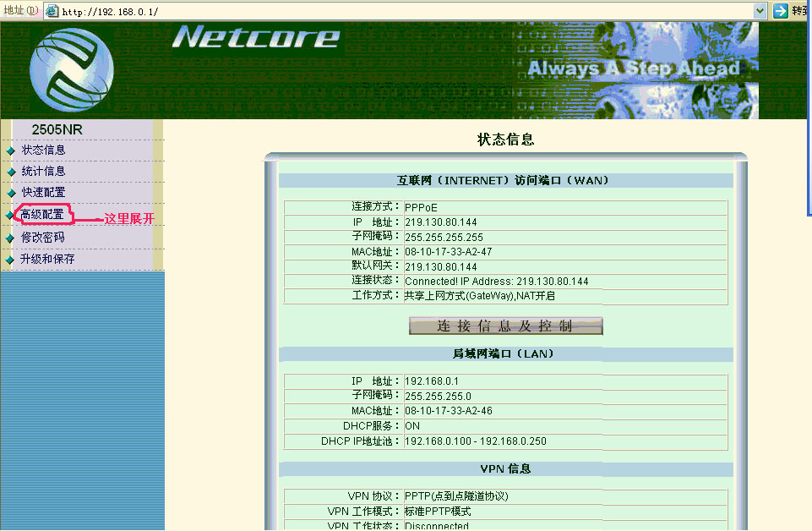812x531 pixels.
Task: Click the Netcore globe logo
Action: pyautogui.click(x=71, y=70)
